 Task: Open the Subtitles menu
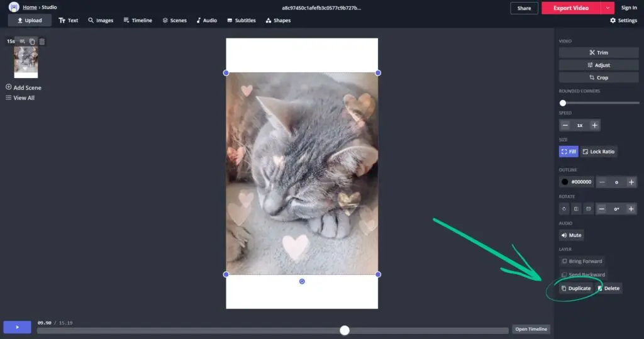coord(241,21)
